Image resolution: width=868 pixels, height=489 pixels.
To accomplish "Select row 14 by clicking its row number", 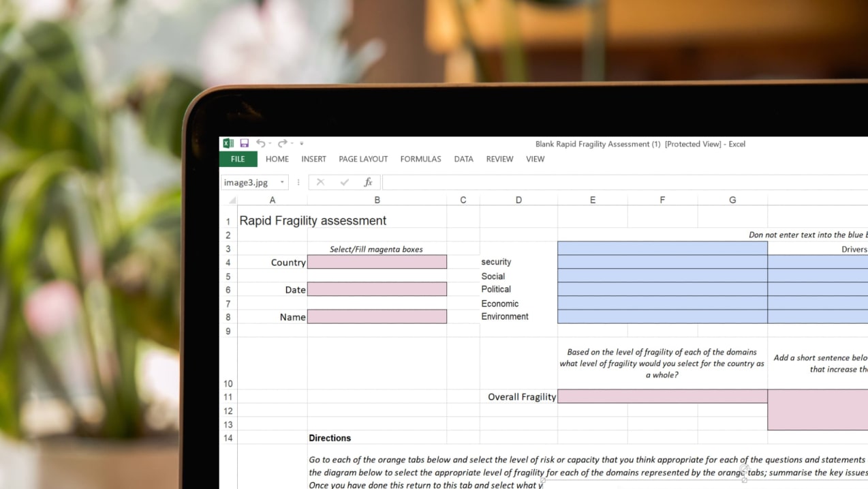I will point(228,438).
